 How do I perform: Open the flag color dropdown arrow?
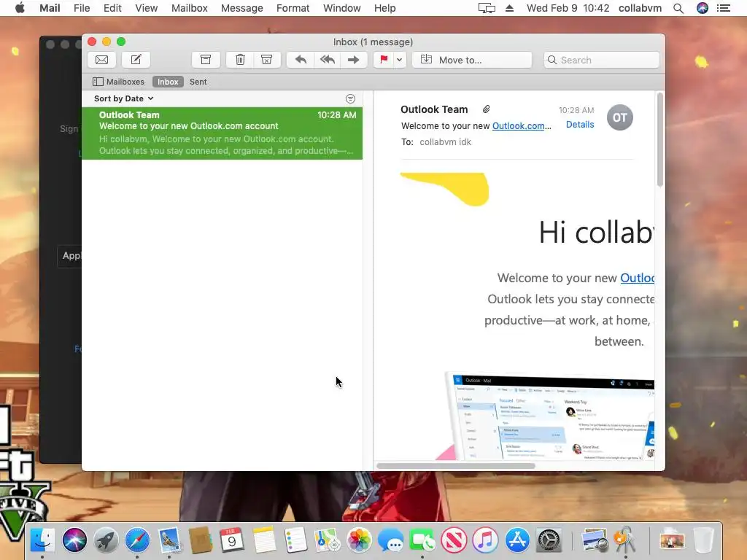point(399,60)
